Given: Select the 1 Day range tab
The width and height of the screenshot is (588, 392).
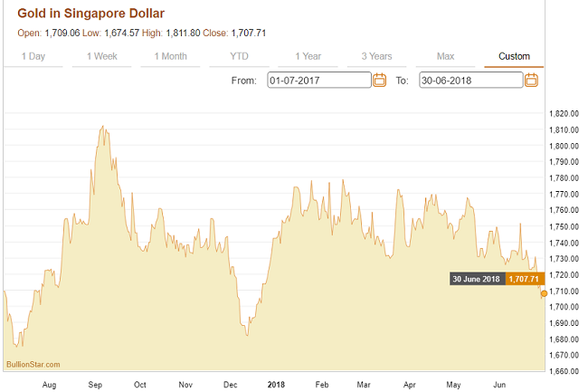Looking at the screenshot, I should click(33, 56).
